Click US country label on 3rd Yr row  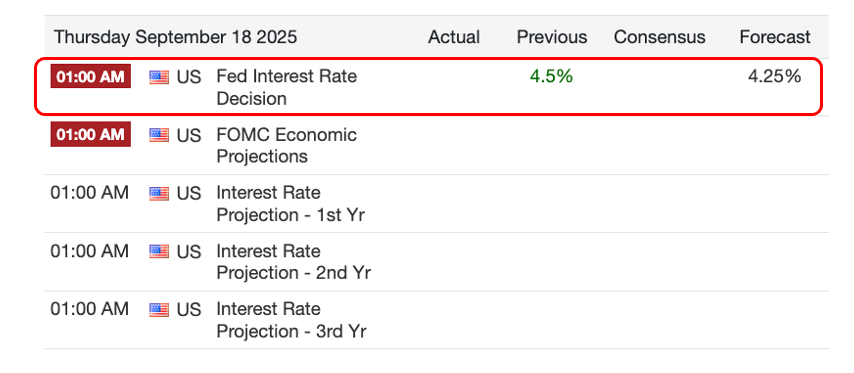tap(188, 309)
